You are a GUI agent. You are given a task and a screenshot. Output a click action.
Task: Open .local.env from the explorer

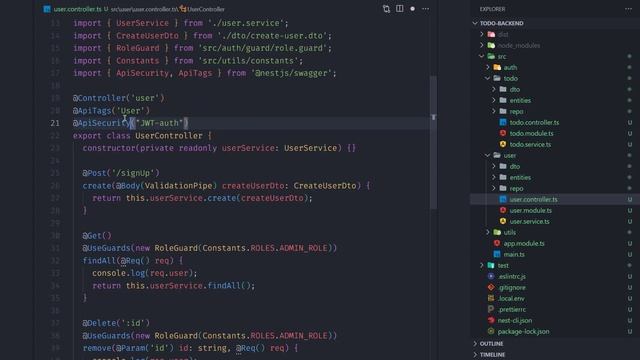tap(511, 299)
